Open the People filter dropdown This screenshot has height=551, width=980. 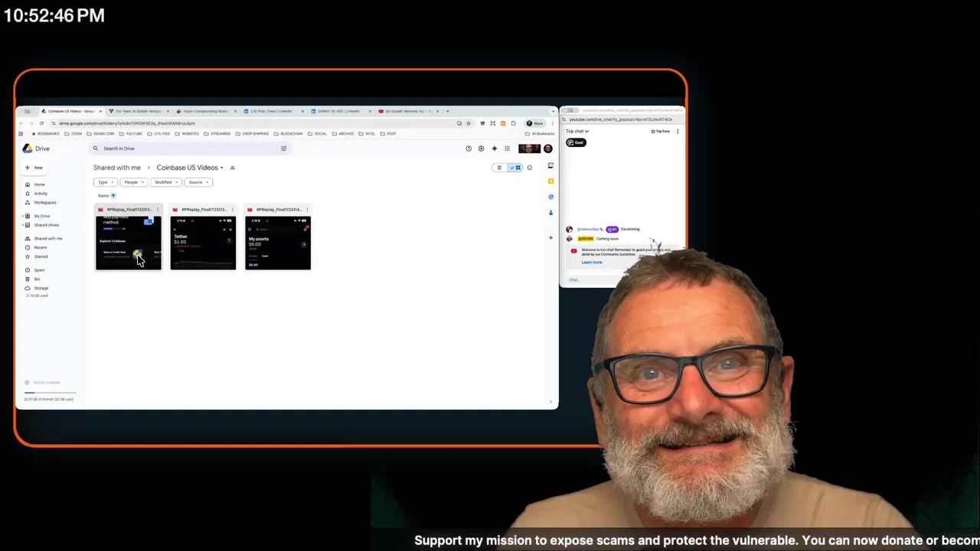point(133,182)
